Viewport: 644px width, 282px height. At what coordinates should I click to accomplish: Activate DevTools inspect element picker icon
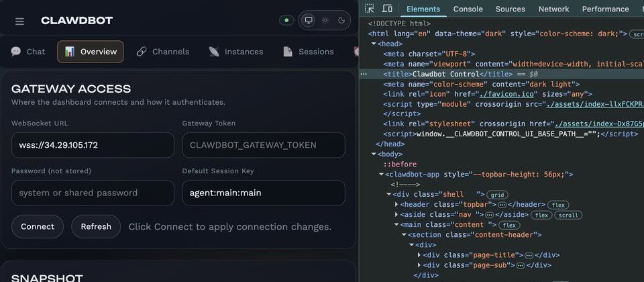click(x=370, y=9)
